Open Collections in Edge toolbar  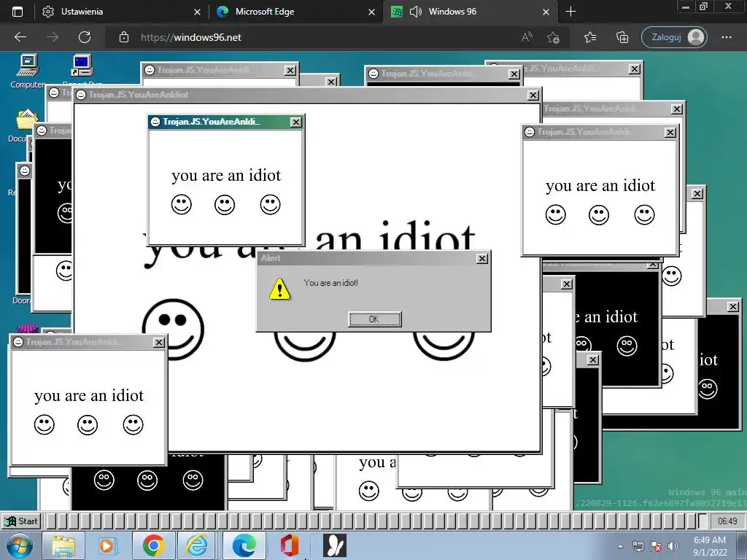point(622,37)
